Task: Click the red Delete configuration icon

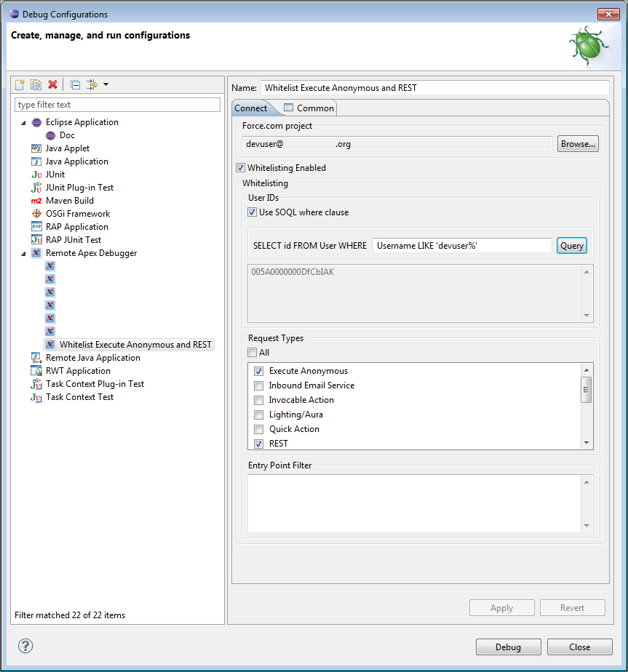Action: pyautogui.click(x=53, y=84)
